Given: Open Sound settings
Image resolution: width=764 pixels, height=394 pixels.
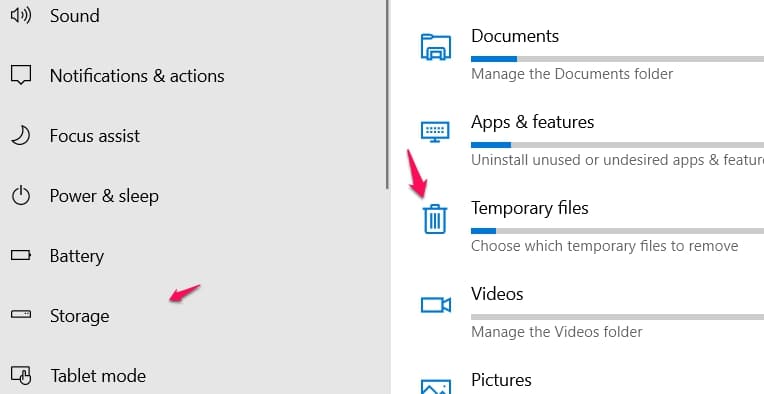Looking at the screenshot, I should pyautogui.click(x=75, y=16).
